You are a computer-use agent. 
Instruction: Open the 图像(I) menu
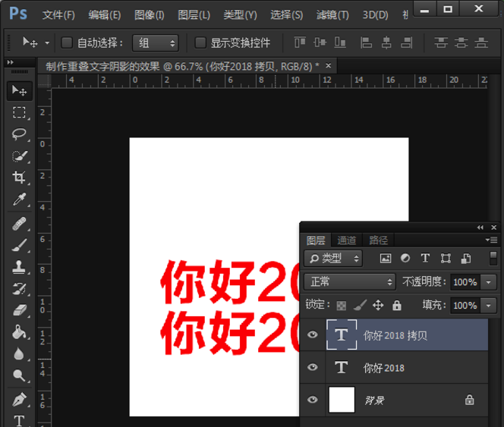coord(149,15)
